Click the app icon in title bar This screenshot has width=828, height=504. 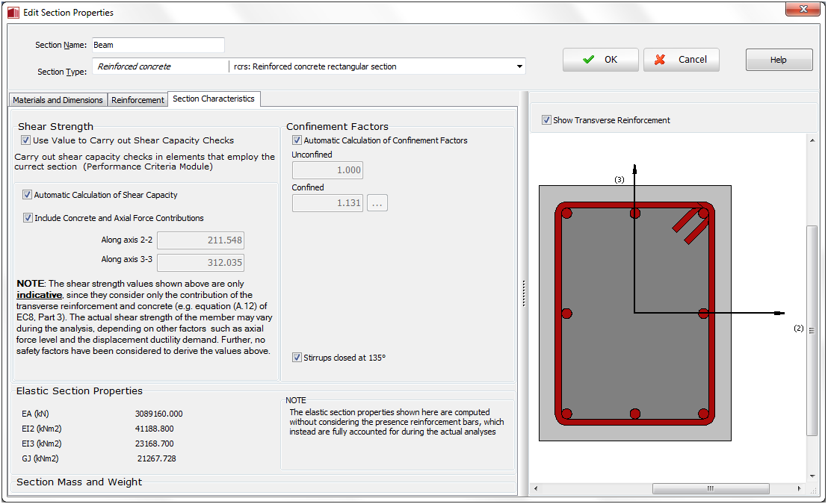(x=13, y=13)
